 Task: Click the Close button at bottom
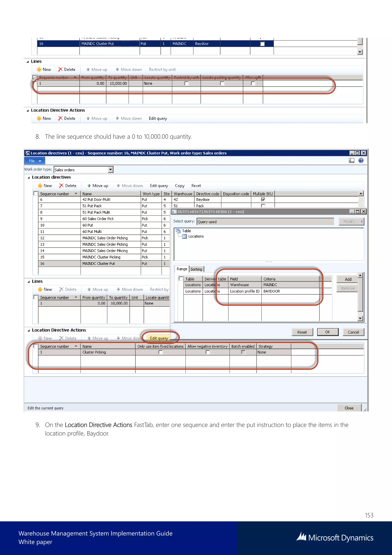coord(349,408)
